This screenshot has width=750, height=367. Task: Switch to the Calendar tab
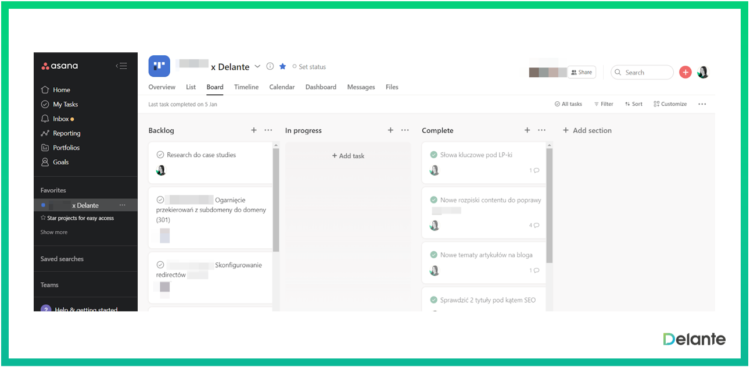tap(282, 87)
